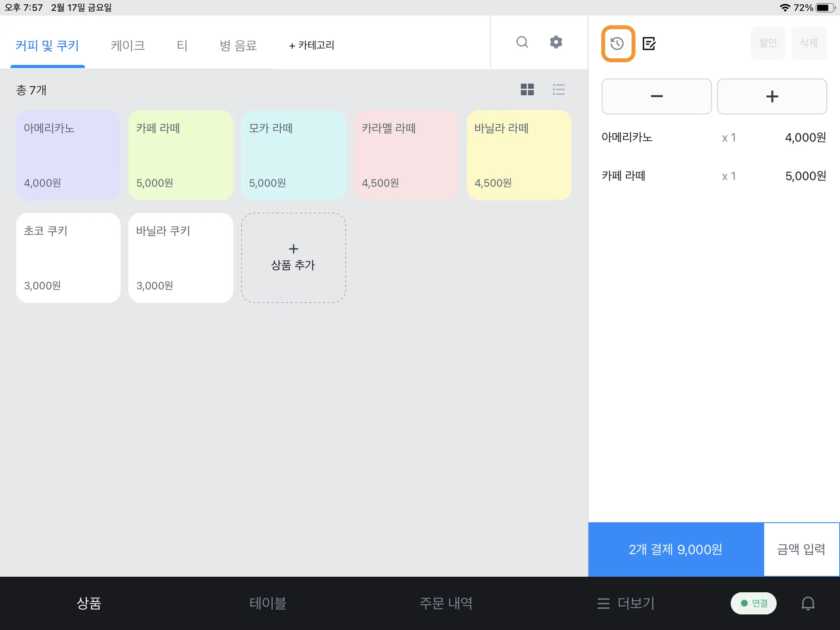Screen dimensions: 840x630
Task: Switch to list view layout
Action: pos(559,89)
